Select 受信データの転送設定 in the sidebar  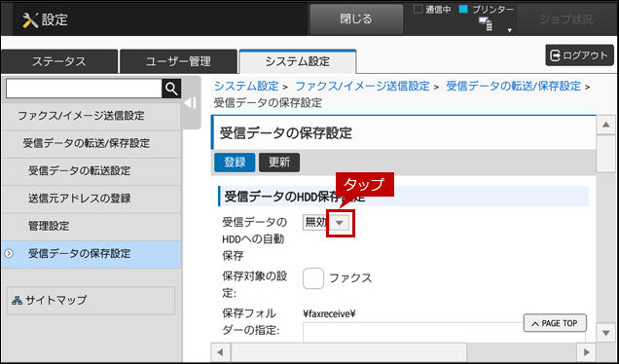(91, 171)
